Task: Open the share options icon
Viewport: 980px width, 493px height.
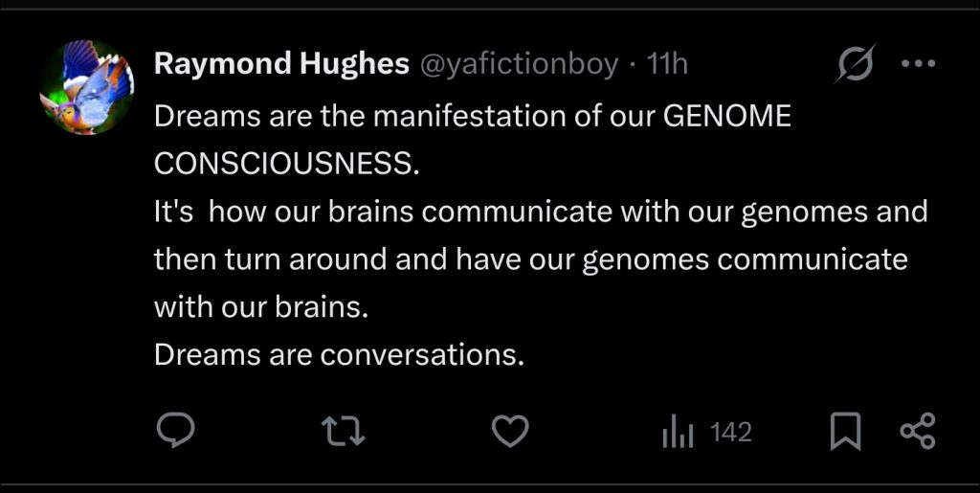Action: 918,432
